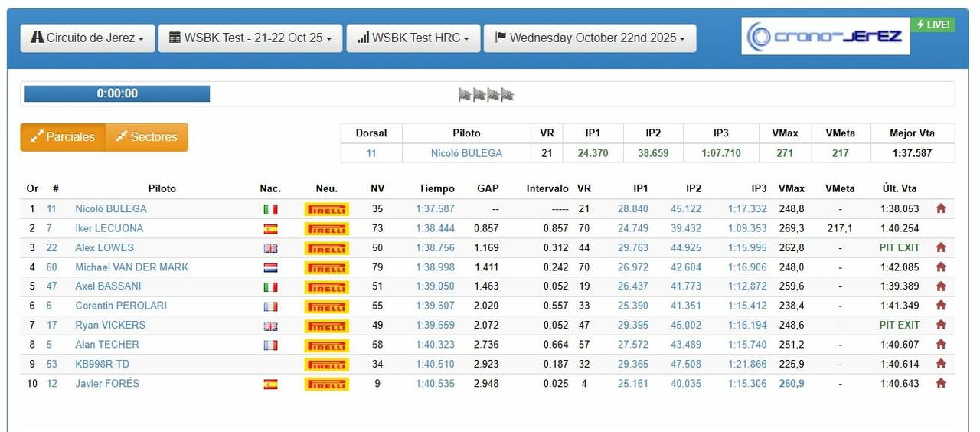Open Michael VAN DER MARK's rider link
Screen dimensions: 980x432
pyautogui.click(x=132, y=267)
